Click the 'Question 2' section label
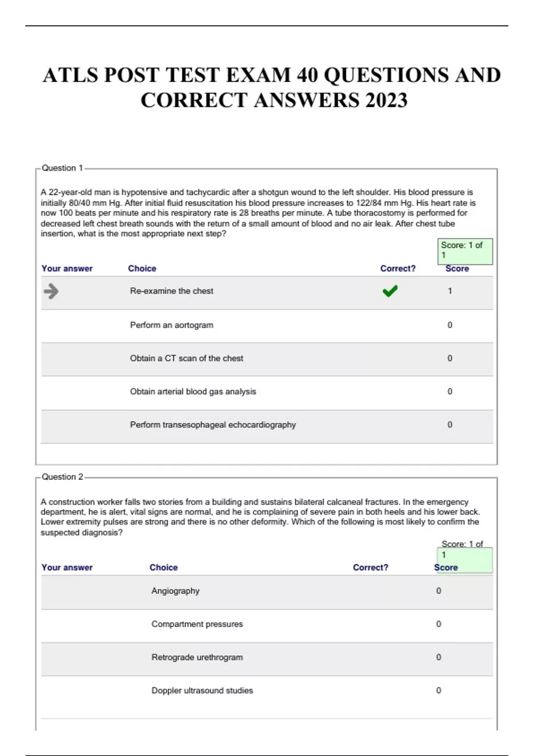The height and width of the screenshot is (756, 534). [x=62, y=477]
